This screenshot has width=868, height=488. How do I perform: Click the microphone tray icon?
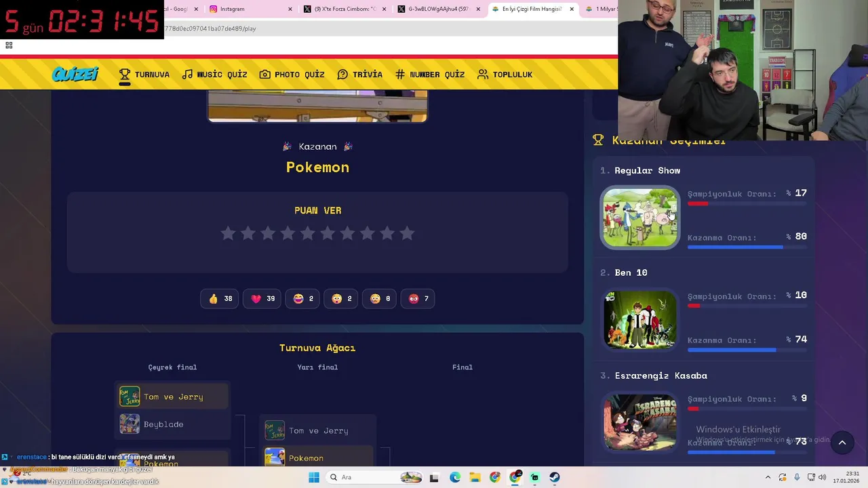pyautogui.click(x=797, y=477)
